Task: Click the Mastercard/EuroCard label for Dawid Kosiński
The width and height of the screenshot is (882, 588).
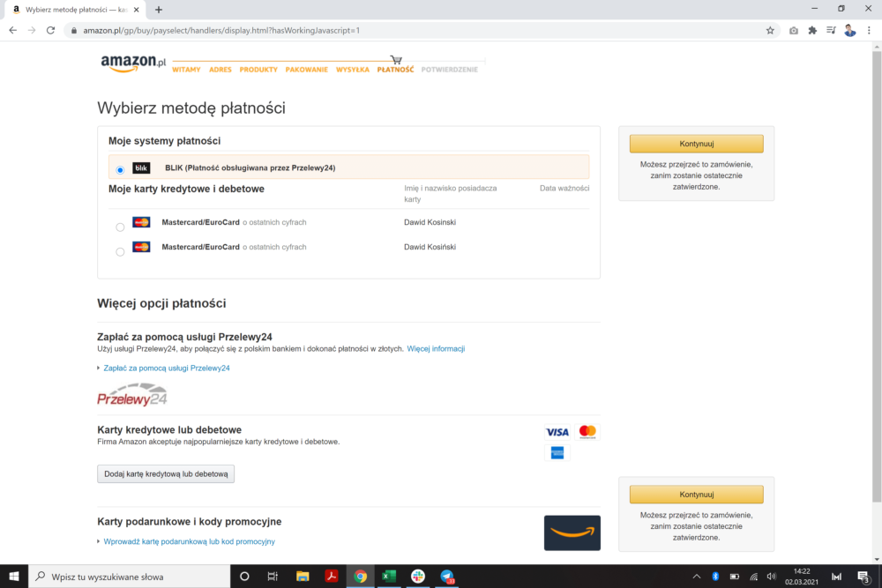Action: pyautogui.click(x=201, y=247)
